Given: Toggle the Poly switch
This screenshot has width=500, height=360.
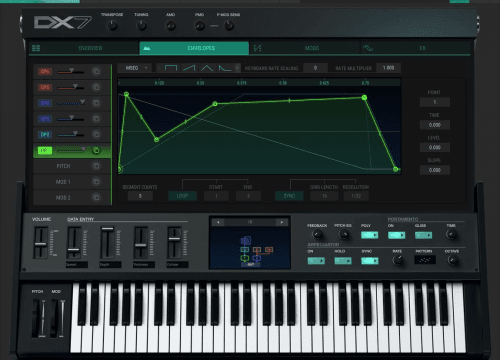Looking at the screenshot, I should [370, 235].
